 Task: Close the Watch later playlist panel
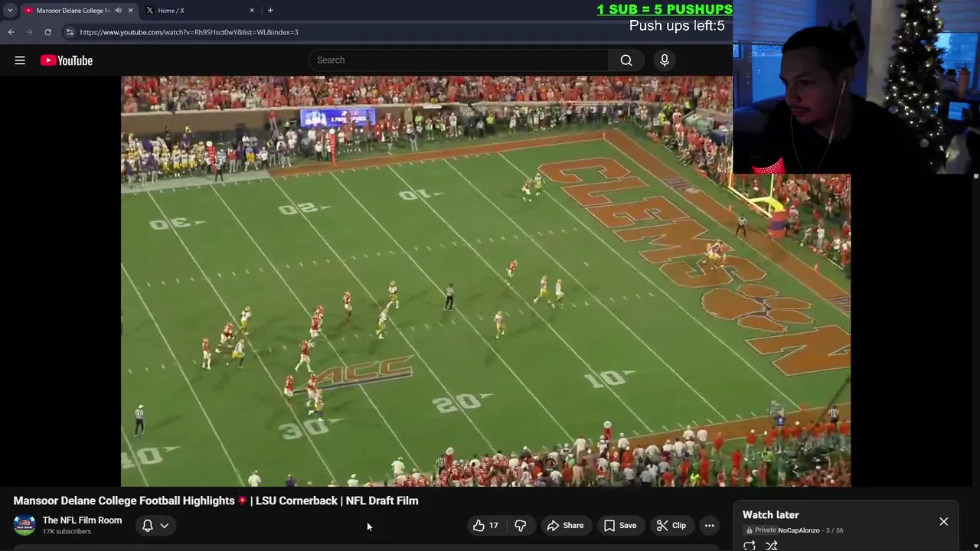click(944, 522)
